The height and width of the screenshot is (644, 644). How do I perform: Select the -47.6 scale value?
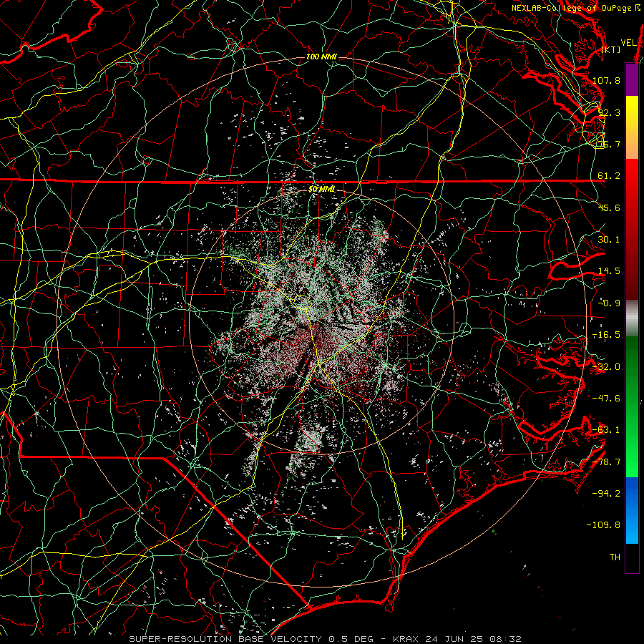606,399
